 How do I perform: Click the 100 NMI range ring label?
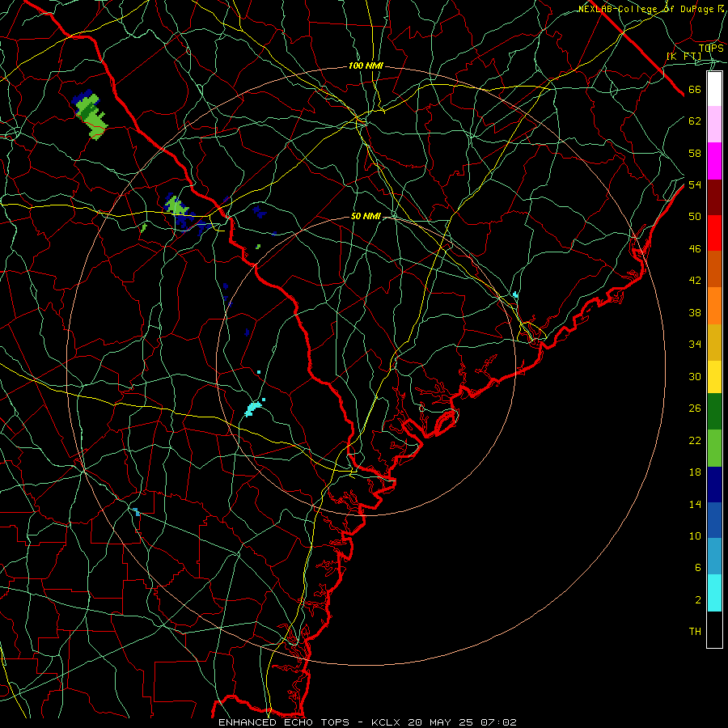[366, 66]
